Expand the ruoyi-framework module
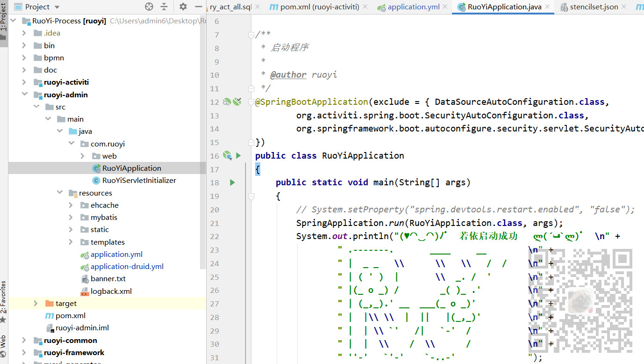644x364 pixels. click(24, 352)
